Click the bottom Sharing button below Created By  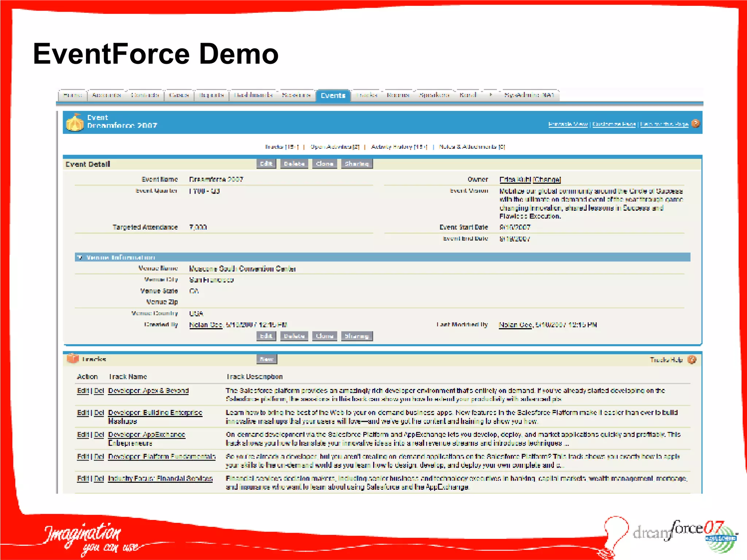[x=357, y=336]
